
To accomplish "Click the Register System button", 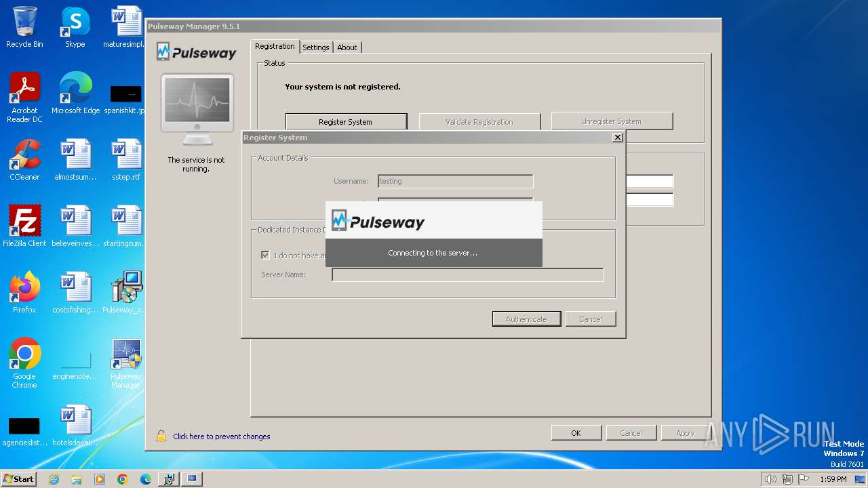I will [346, 122].
